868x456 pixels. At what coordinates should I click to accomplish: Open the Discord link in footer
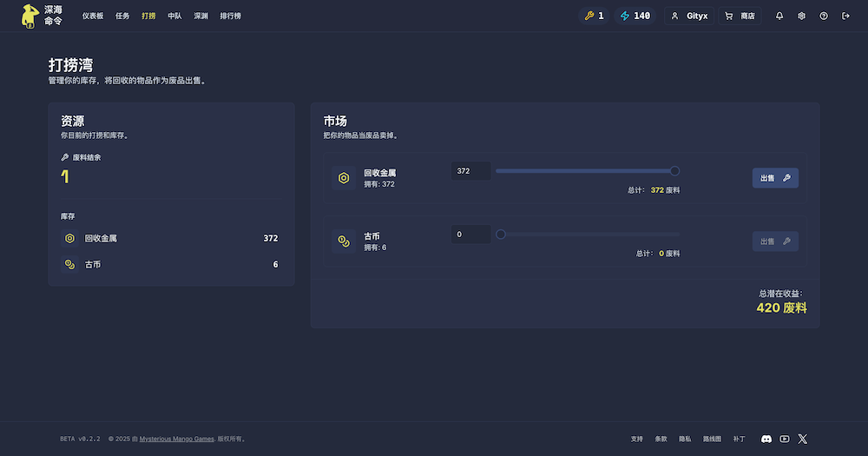766,439
